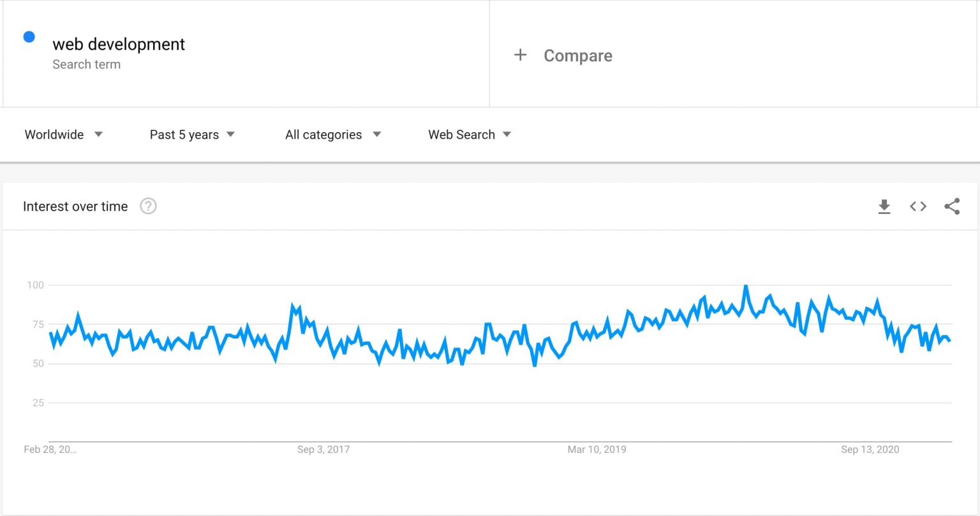Viewport: 980px width, 516px height.
Task: Download the trends data as CSV
Action: 884,206
